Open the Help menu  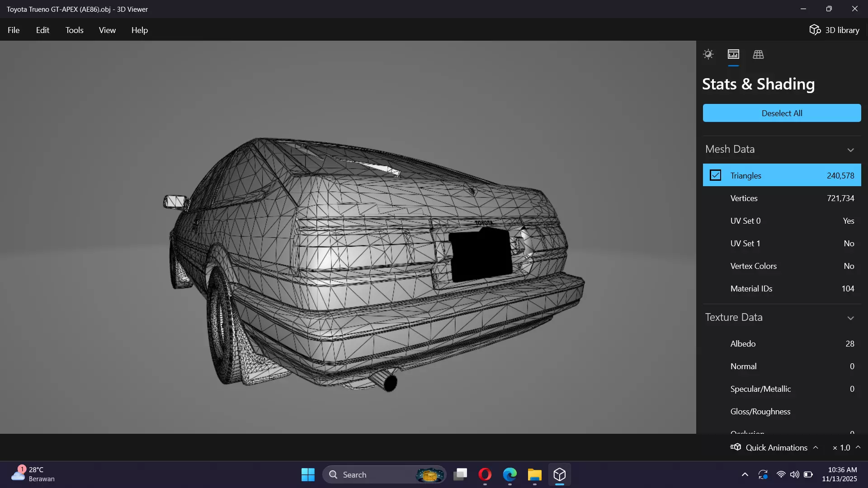pyautogui.click(x=139, y=30)
